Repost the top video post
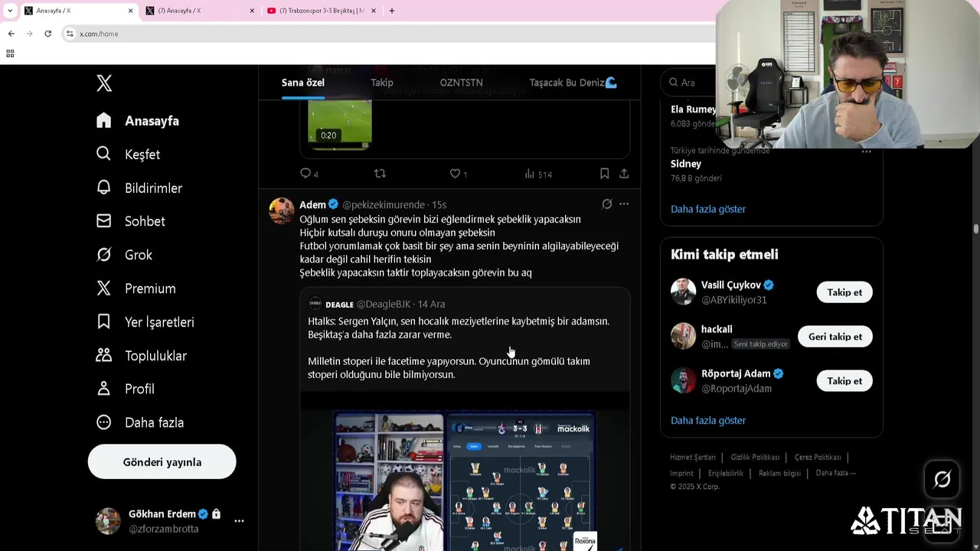Image resolution: width=980 pixels, height=551 pixels. coord(380,174)
